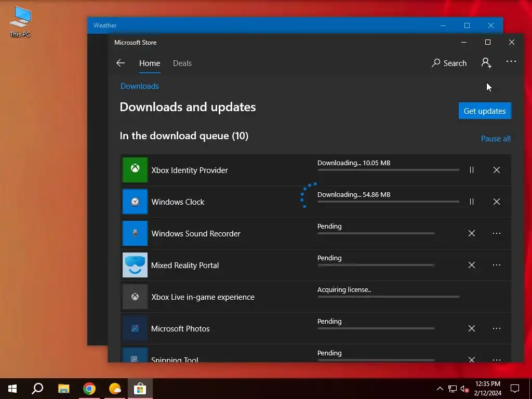
Task: Click Xbox Live in-game experience progress bar
Action: tap(389, 297)
